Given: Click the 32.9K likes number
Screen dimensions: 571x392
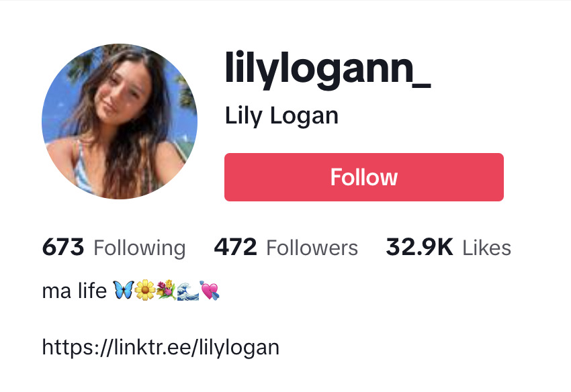Looking at the screenshot, I should (x=419, y=248).
